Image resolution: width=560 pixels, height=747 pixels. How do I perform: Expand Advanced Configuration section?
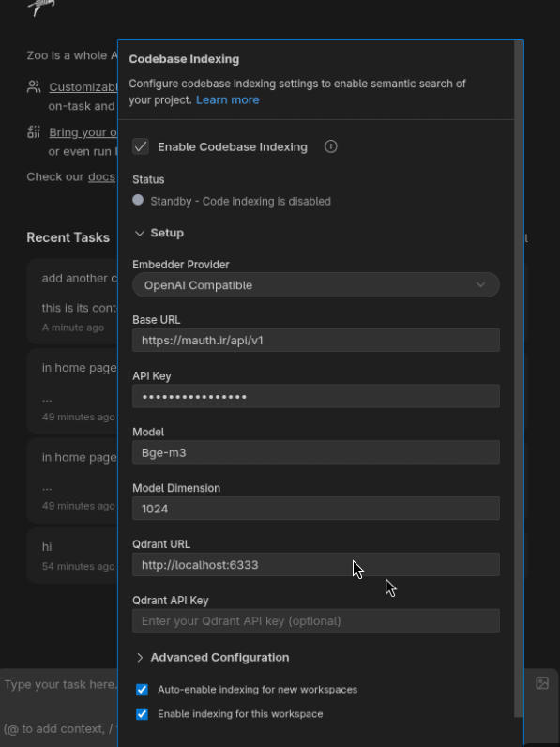pyautogui.click(x=212, y=658)
